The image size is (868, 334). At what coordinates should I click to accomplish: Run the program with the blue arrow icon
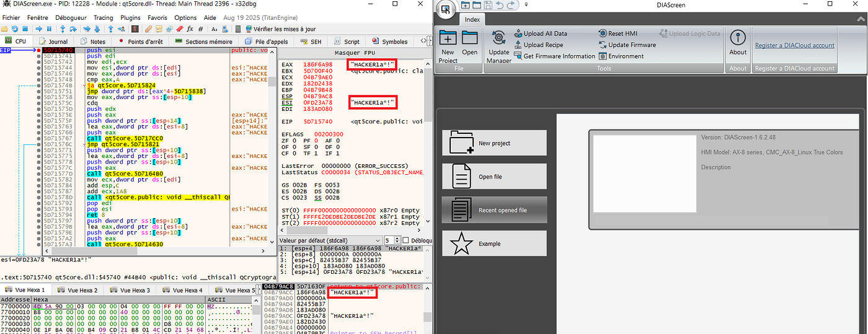[38, 29]
